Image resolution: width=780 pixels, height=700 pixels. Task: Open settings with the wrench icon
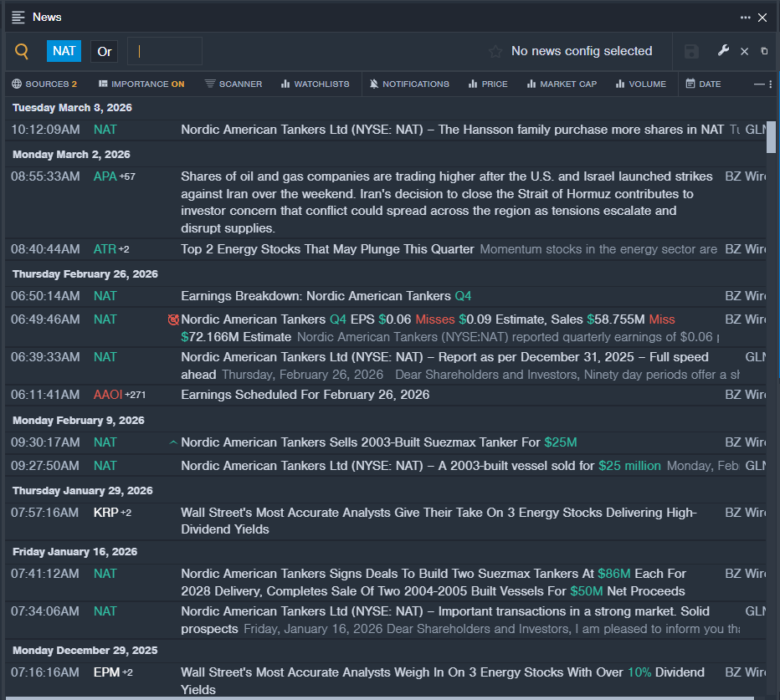click(724, 51)
